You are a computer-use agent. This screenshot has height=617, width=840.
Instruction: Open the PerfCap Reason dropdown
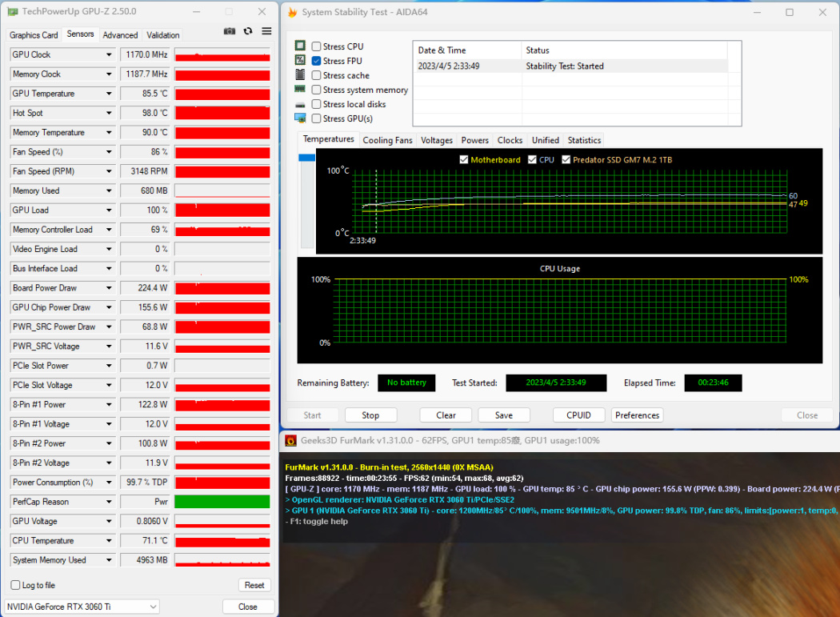(109, 502)
